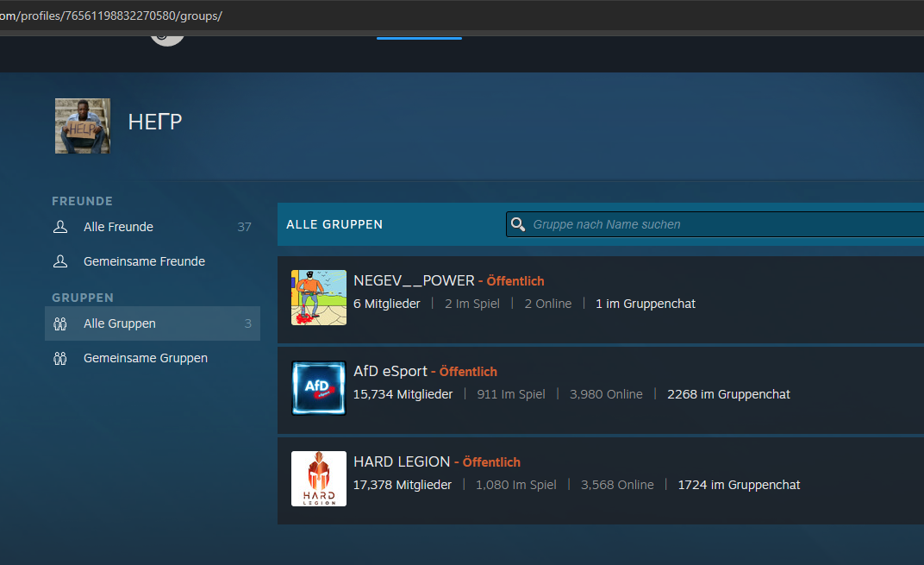Open the NEGEV__POWER group avatar
Viewport: 924px width, 565px height.
click(319, 298)
